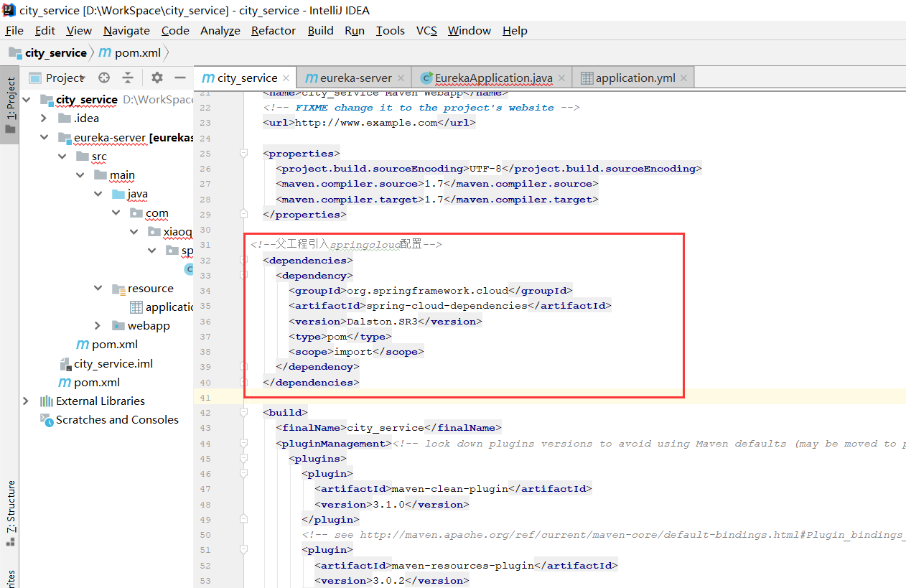Click the External Libraries icon

click(x=47, y=401)
